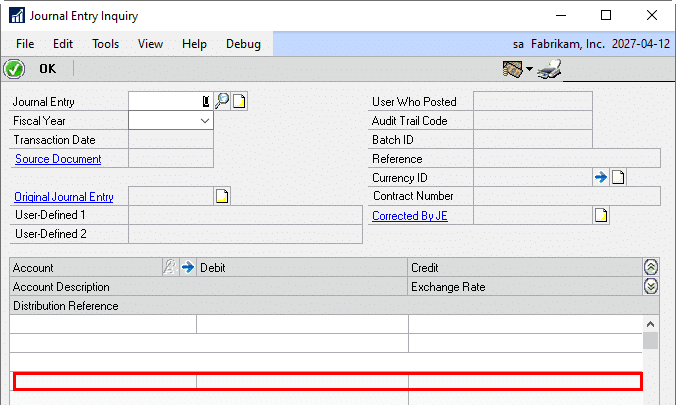The height and width of the screenshot is (405, 676).
Task: Click the User Who Posted field
Action: [x=533, y=101]
